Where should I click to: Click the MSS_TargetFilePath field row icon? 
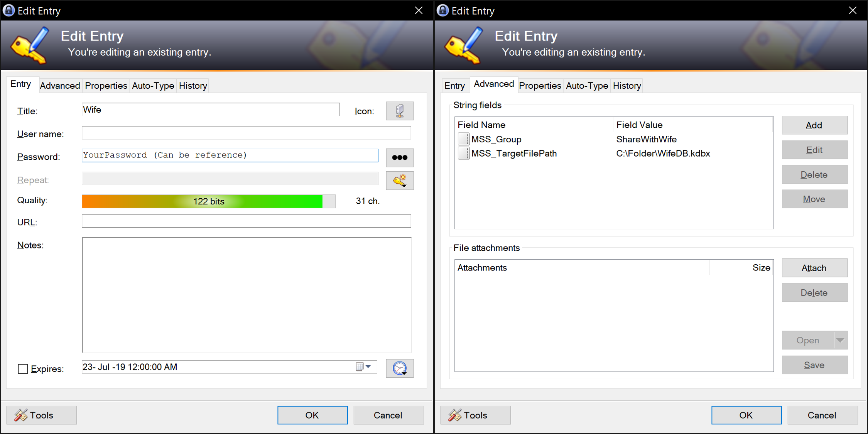point(463,154)
